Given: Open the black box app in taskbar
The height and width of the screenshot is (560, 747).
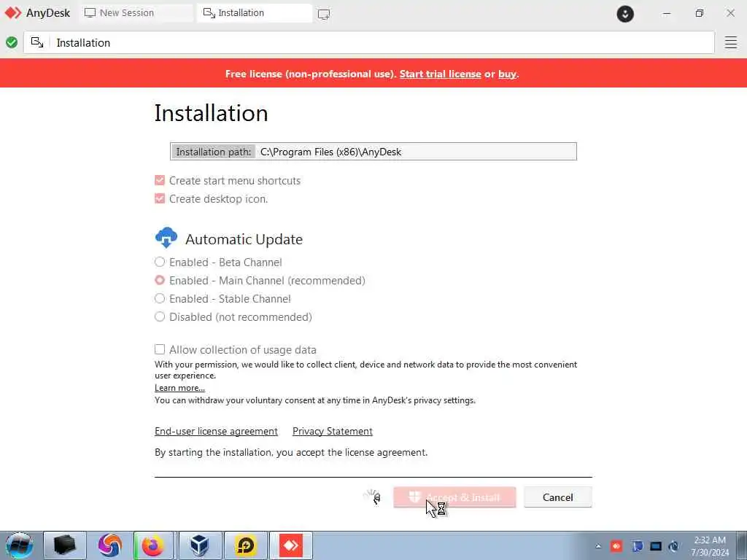Looking at the screenshot, I should click(x=65, y=545).
